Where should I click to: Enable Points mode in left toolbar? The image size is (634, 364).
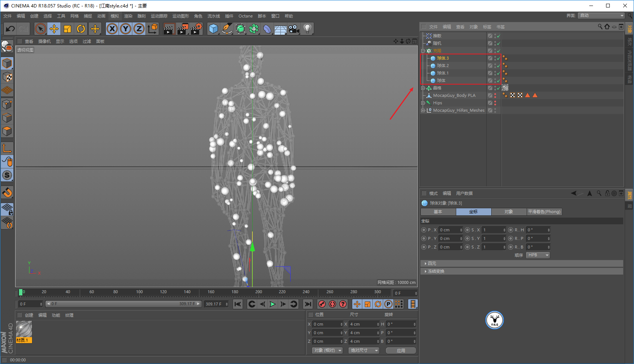click(x=7, y=104)
